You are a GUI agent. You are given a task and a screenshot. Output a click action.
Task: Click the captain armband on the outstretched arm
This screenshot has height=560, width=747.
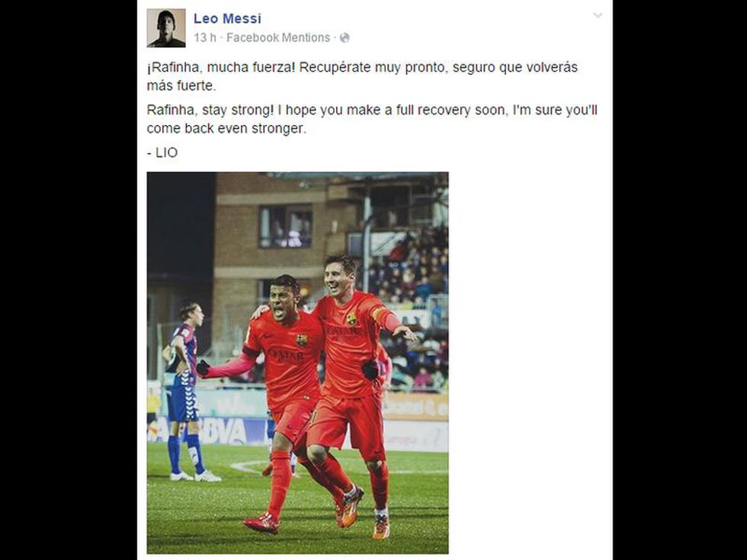click(380, 315)
